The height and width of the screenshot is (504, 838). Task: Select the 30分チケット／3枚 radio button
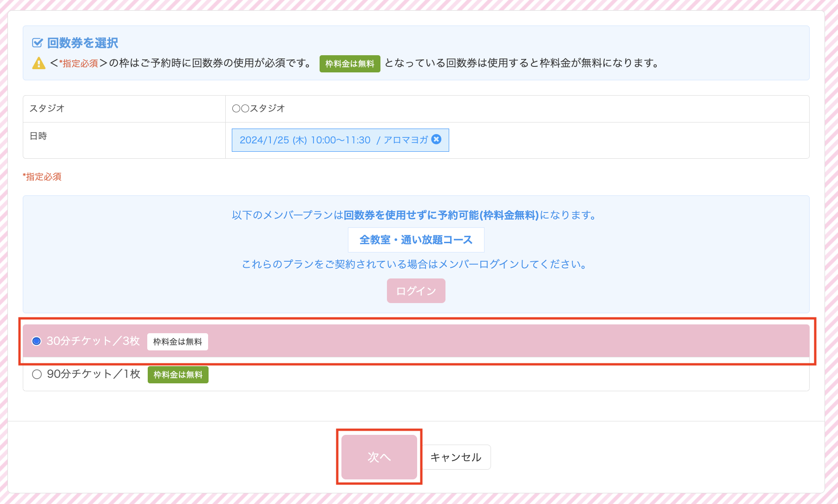pyautogui.click(x=37, y=341)
